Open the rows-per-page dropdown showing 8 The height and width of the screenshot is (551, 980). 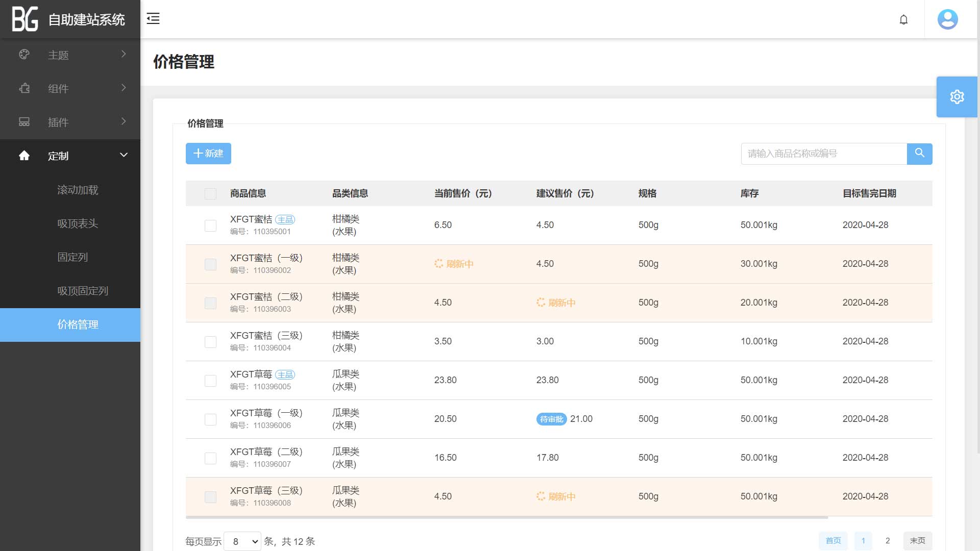[x=242, y=541]
